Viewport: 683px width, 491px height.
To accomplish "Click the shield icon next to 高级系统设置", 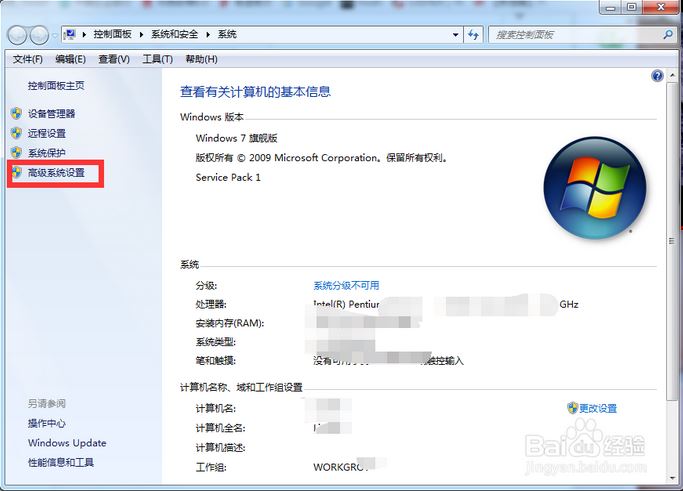I will tap(16, 173).
